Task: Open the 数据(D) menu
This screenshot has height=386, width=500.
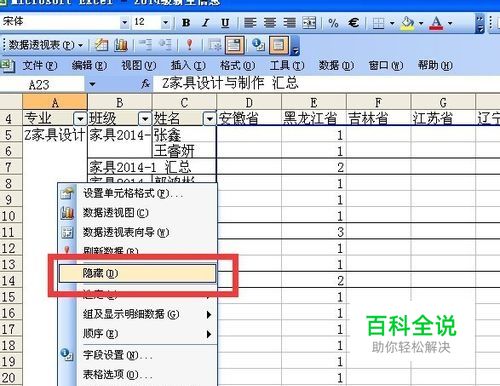Action: (336, 65)
